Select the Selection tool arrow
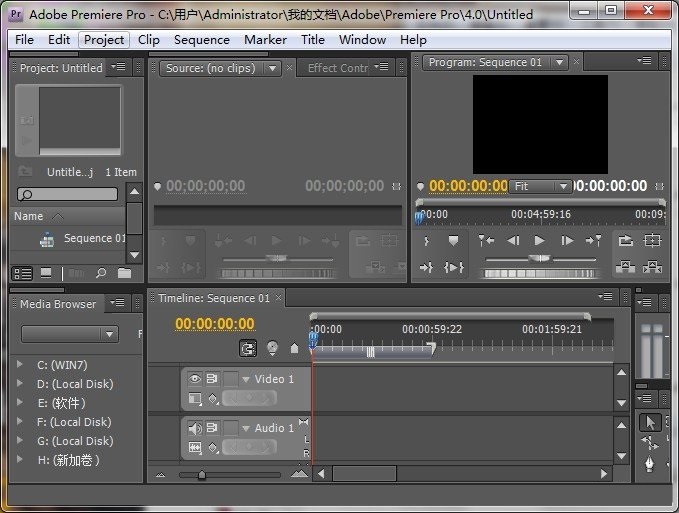Image resolution: width=679 pixels, height=513 pixels. 650,423
